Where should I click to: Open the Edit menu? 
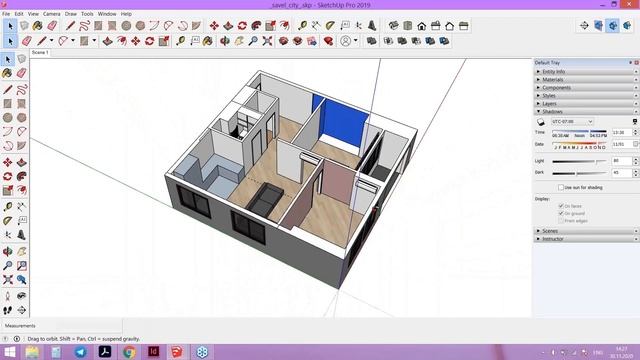19,14
